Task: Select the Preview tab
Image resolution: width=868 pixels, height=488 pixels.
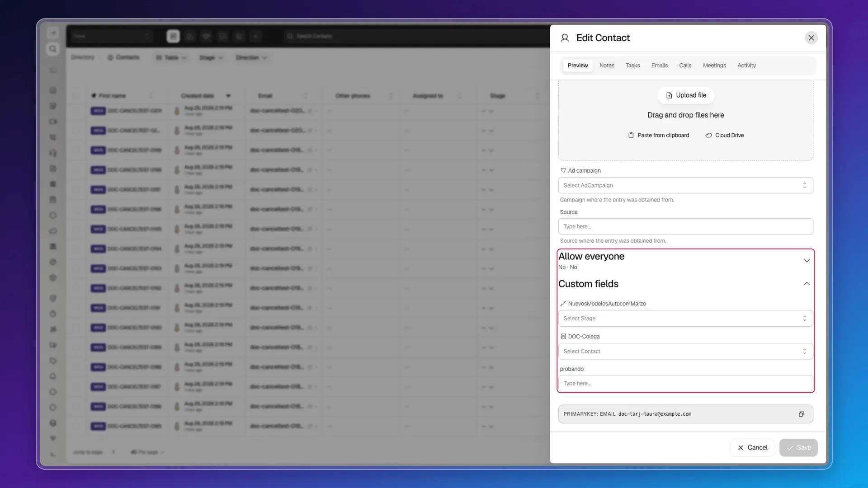Action: click(578, 66)
